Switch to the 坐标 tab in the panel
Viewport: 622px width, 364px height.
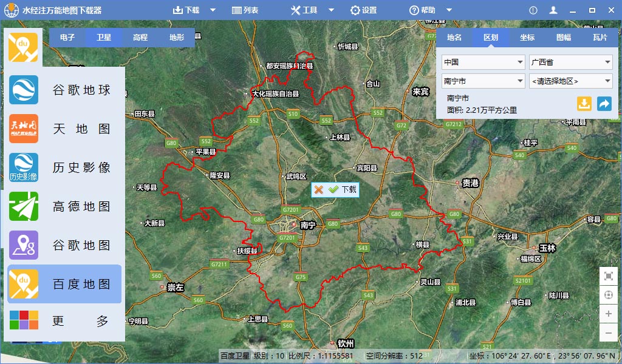pos(527,38)
